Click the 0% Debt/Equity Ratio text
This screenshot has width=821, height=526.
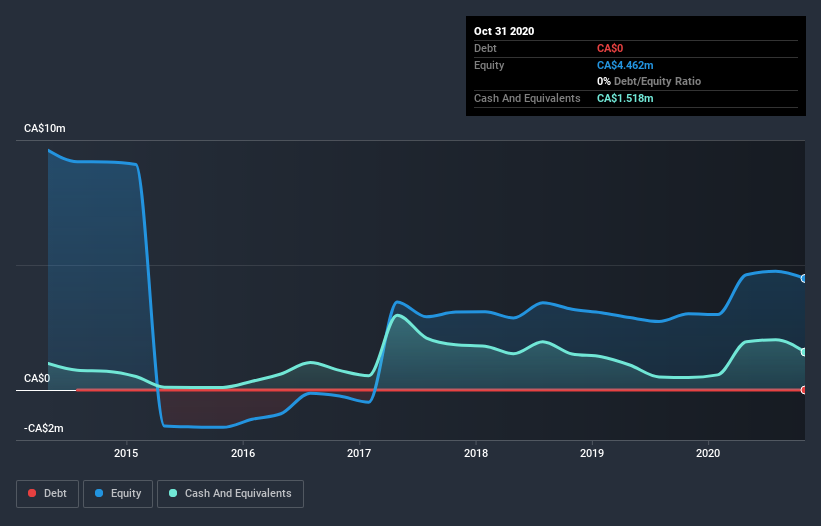(649, 82)
